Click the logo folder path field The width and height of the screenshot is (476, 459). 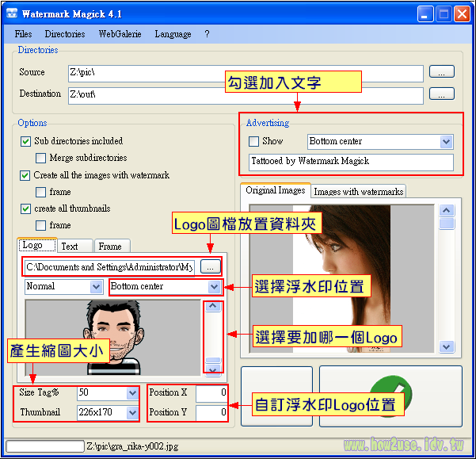pyautogui.click(x=109, y=267)
